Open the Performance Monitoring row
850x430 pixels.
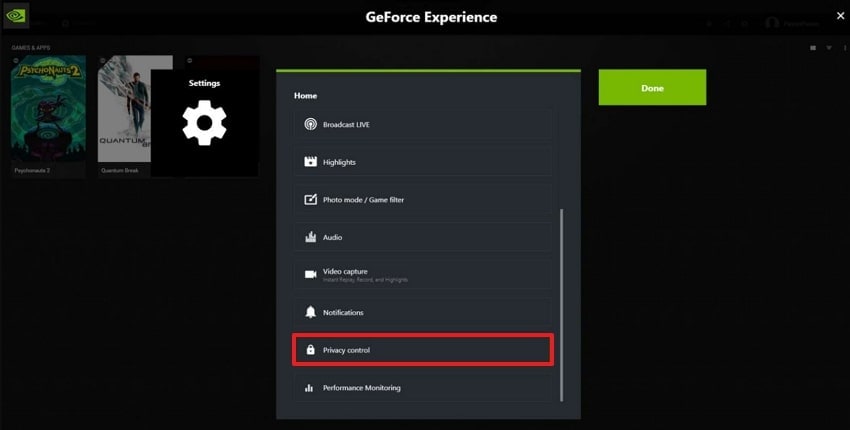pyautogui.click(x=423, y=388)
